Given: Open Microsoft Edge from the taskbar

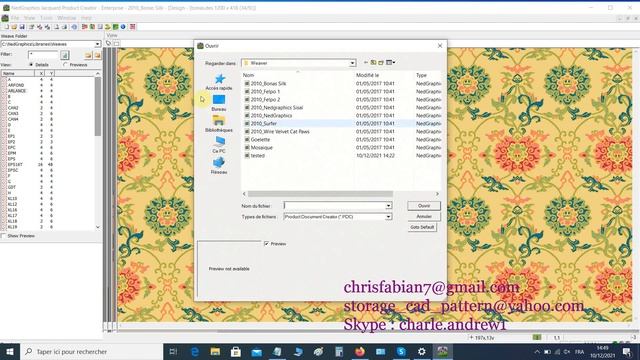Looking at the screenshot, I should click(195, 351).
